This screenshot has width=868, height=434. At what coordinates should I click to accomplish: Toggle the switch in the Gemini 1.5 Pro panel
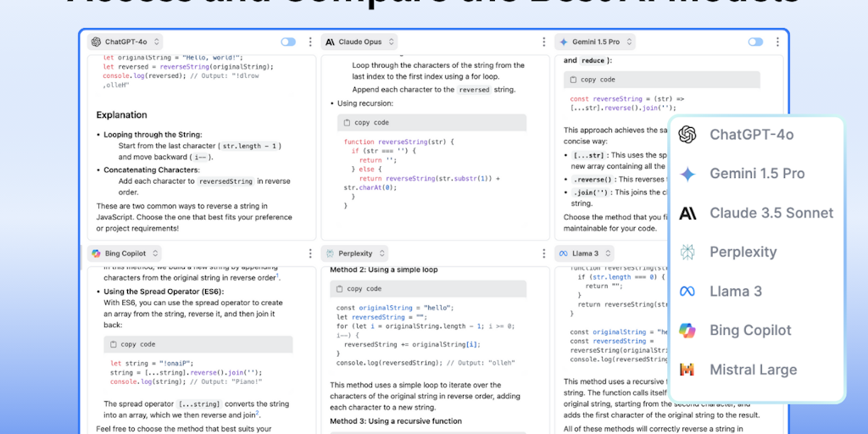(755, 42)
